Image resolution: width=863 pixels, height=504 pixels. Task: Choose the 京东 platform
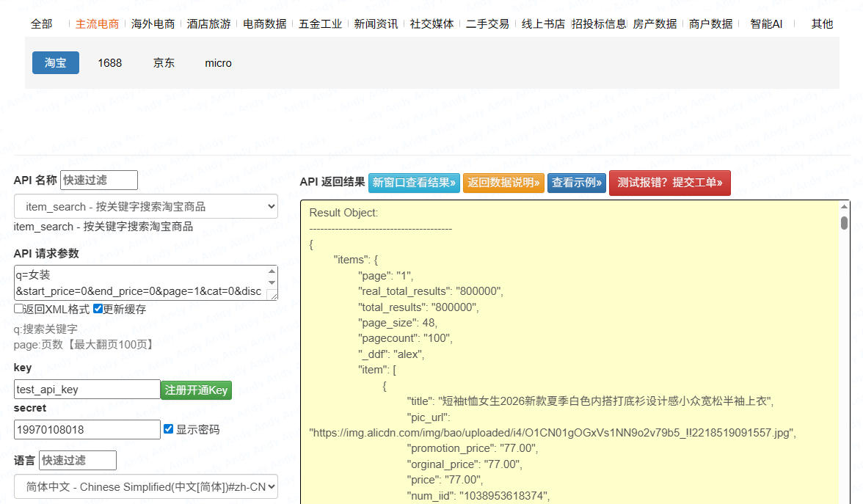[x=164, y=63]
